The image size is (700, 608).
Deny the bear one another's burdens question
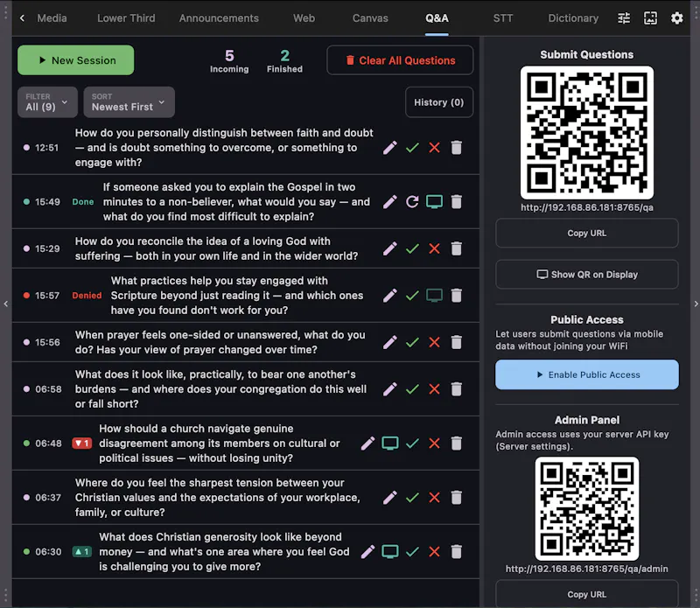434,389
